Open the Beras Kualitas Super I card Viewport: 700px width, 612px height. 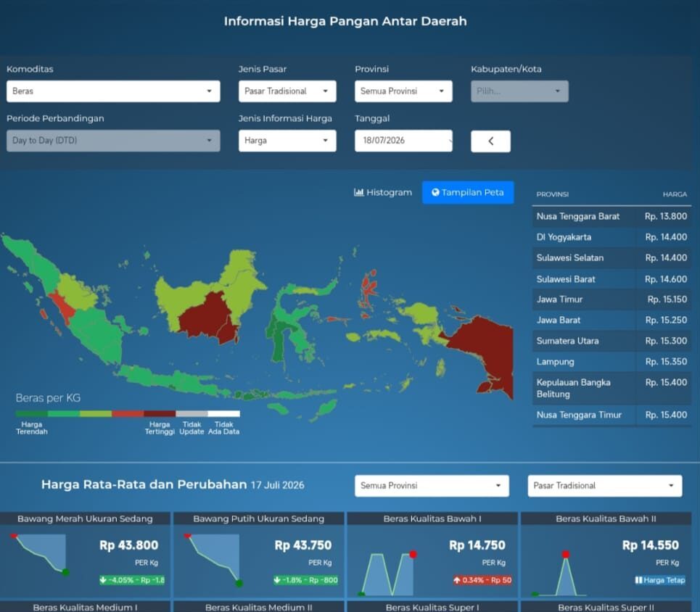pos(432,607)
